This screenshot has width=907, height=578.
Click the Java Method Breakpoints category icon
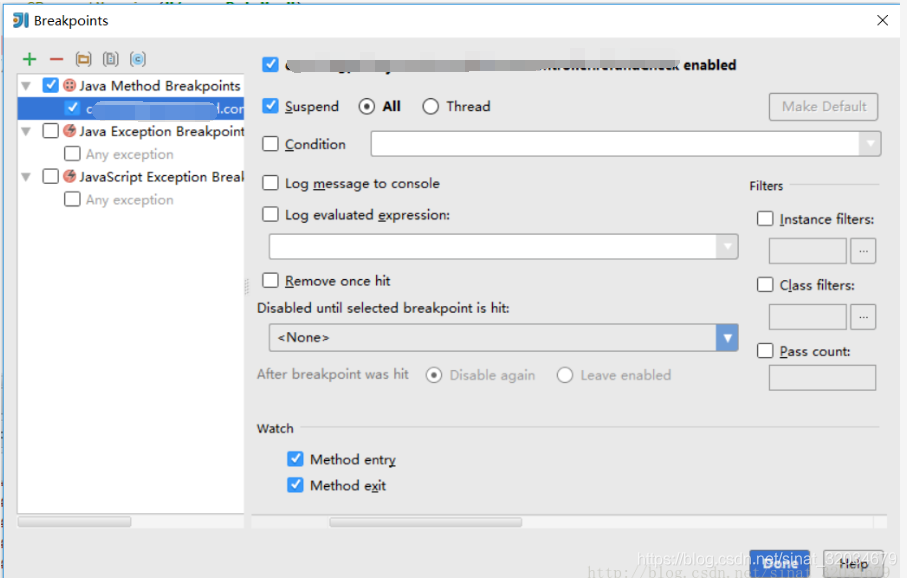click(x=69, y=86)
